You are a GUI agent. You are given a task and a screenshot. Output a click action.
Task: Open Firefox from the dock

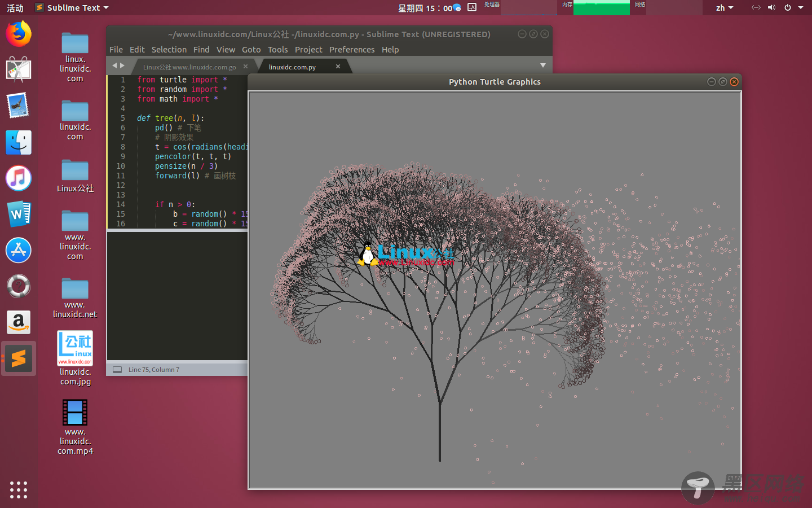pos(19,34)
